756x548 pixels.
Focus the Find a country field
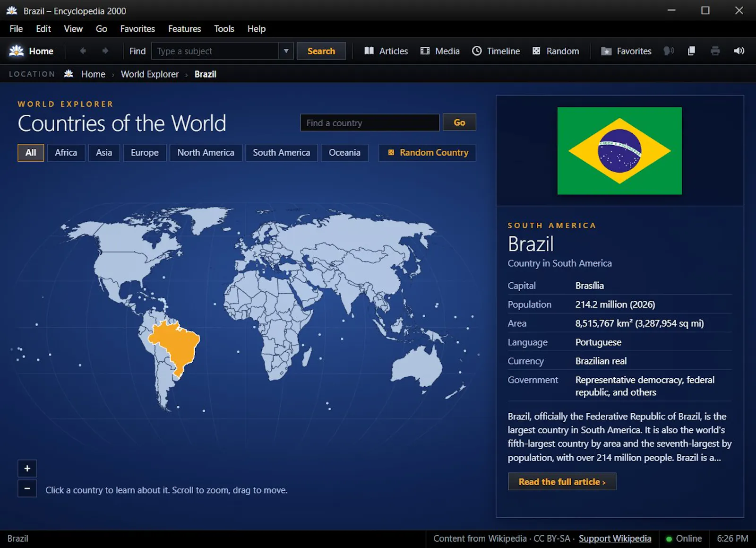370,122
